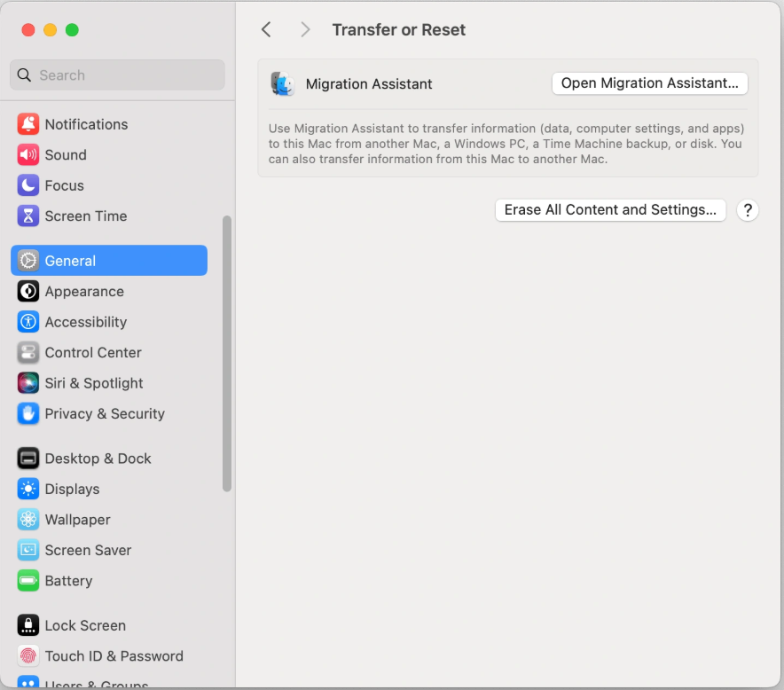The height and width of the screenshot is (690, 784).
Task: Click the Battery icon in sidebar
Action: [28, 581]
